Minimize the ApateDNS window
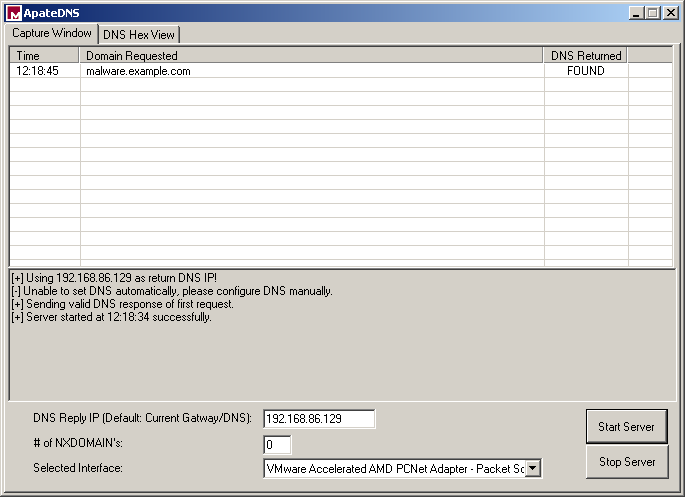685x497 pixels. [636, 13]
